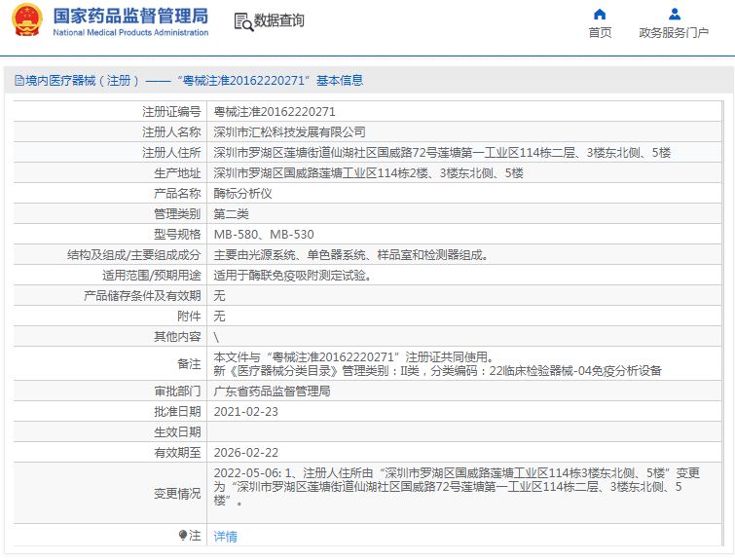Click the document icon before 境内医疗器械
The image size is (735, 560).
point(19,81)
